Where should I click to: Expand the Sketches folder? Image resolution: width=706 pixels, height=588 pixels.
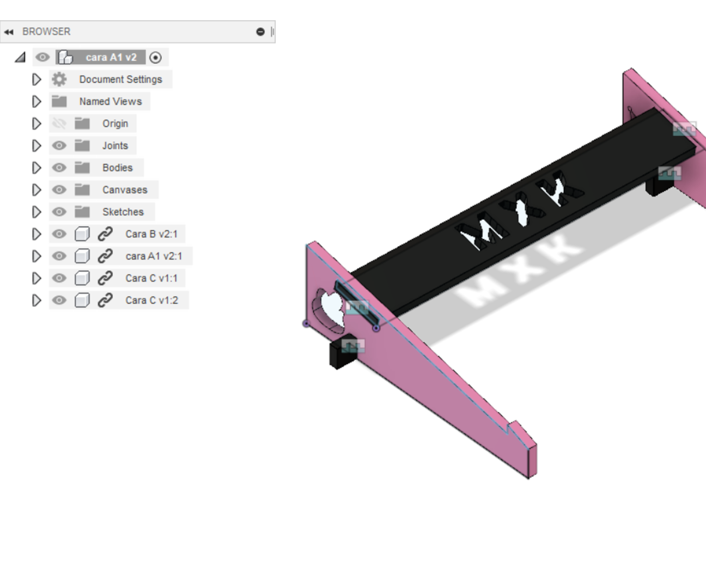pyautogui.click(x=36, y=212)
